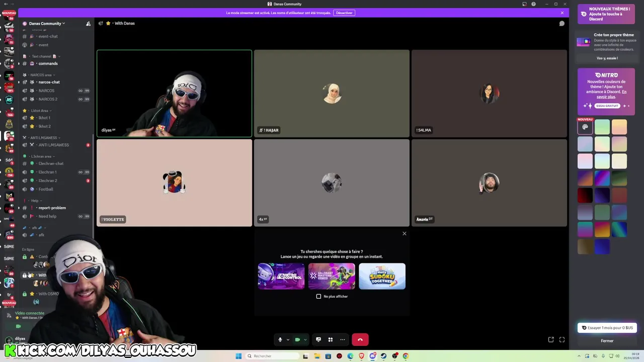Open more call options (three dots)

point(343,340)
